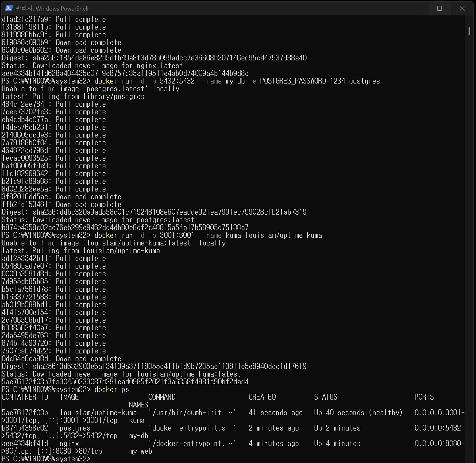Screen dimensions: 476x463
Task: Click the 'IMAGE' column header
Action: click(69, 397)
